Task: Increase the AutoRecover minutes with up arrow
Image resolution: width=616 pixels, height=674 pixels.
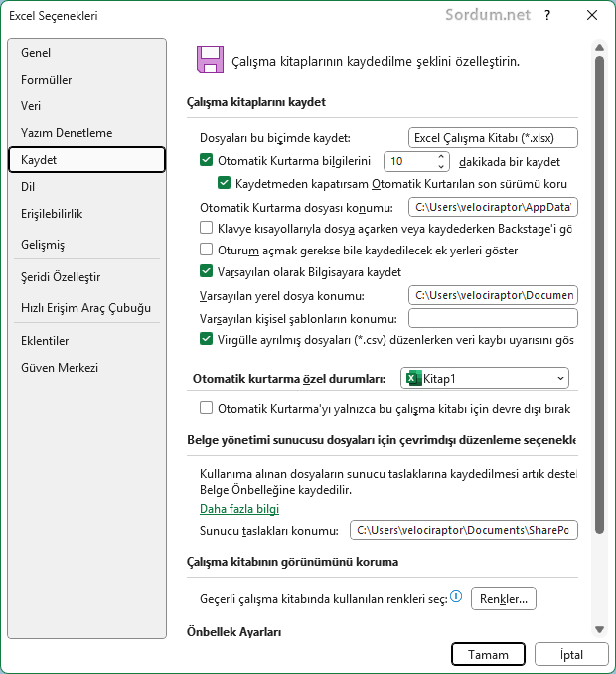Action: tap(441, 156)
